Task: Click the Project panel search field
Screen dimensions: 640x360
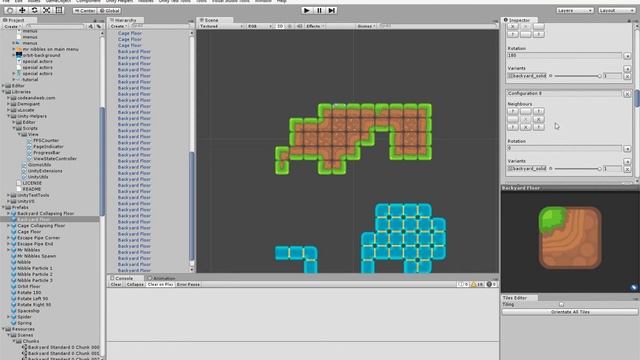Action: 54,27
